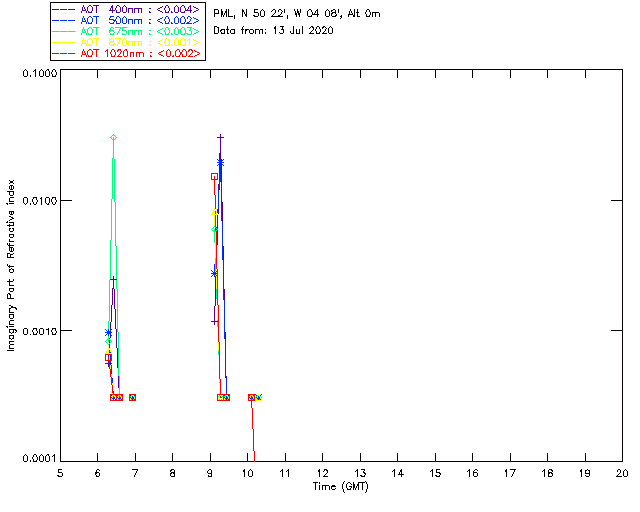Click the x-axis tick label 8
Viewport: 640px width, 512px height.
point(173,473)
